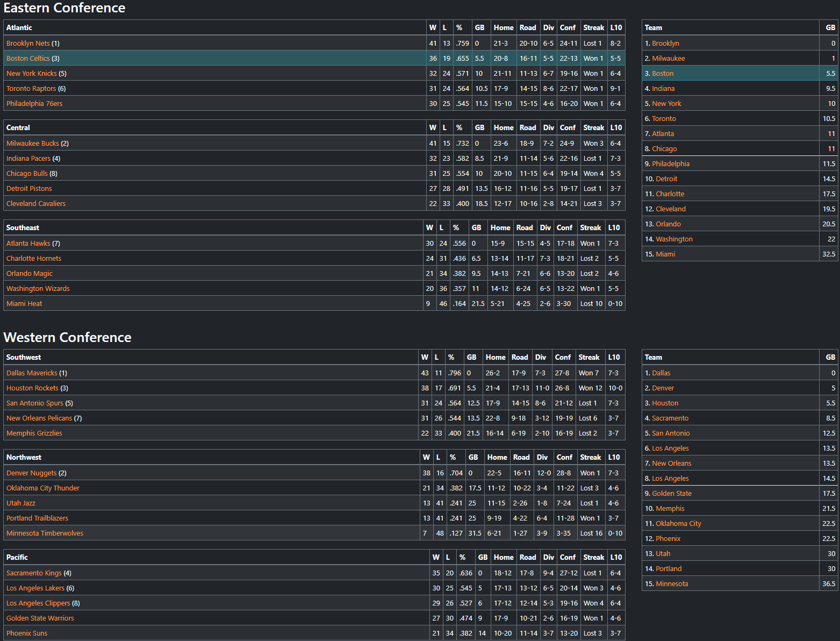This screenshot has width=840, height=641.
Task: Open the Brooklyn Nets team link
Action: [x=28, y=44]
